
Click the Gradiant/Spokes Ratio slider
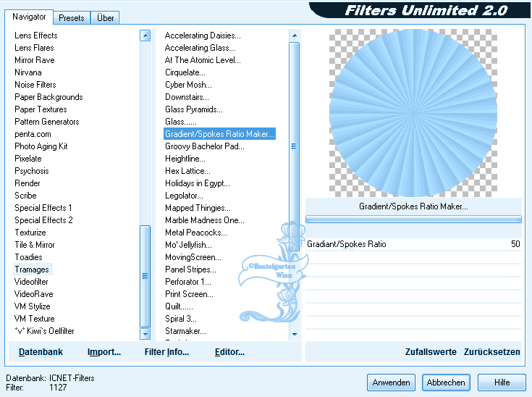(413, 244)
